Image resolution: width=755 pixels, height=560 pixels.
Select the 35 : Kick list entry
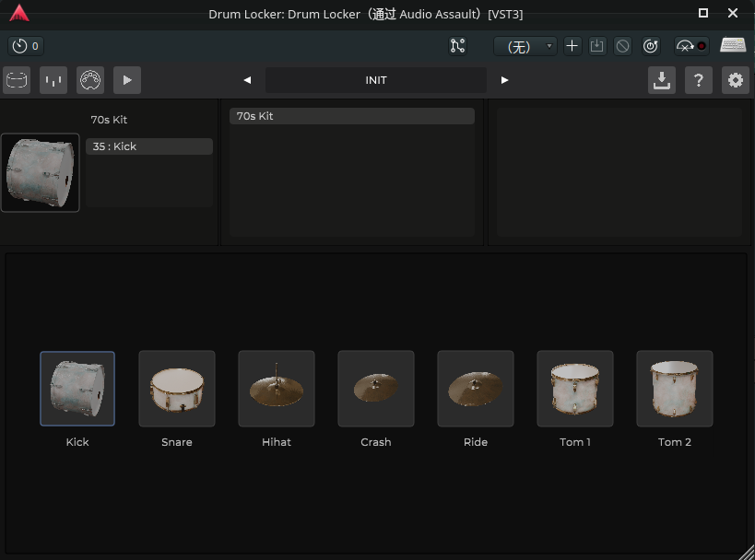pos(149,146)
